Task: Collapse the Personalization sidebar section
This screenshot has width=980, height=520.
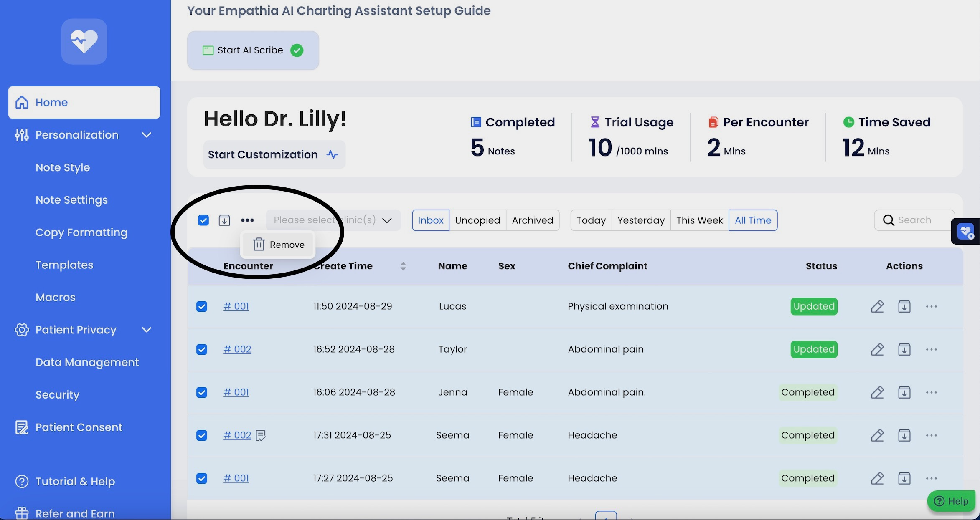Action: (x=146, y=135)
